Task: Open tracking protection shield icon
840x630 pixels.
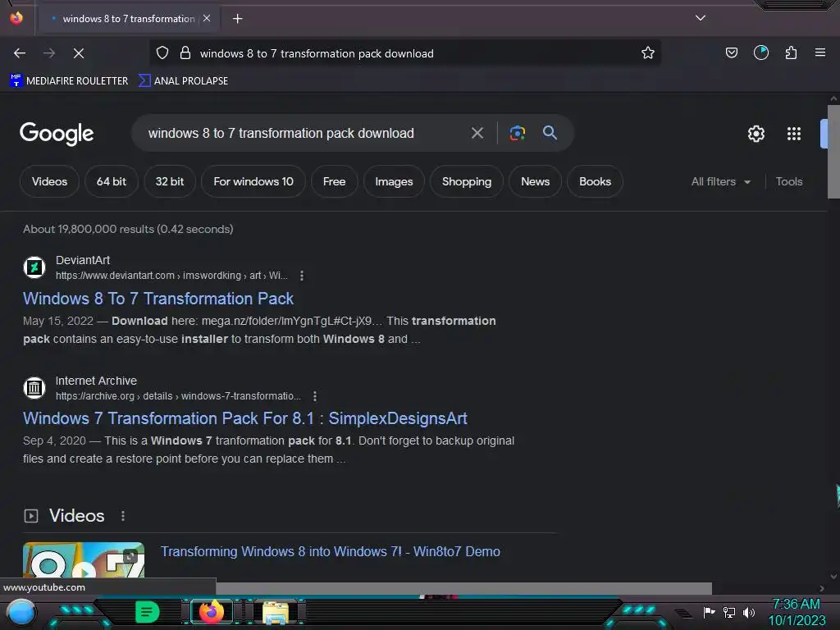Action: [x=162, y=53]
